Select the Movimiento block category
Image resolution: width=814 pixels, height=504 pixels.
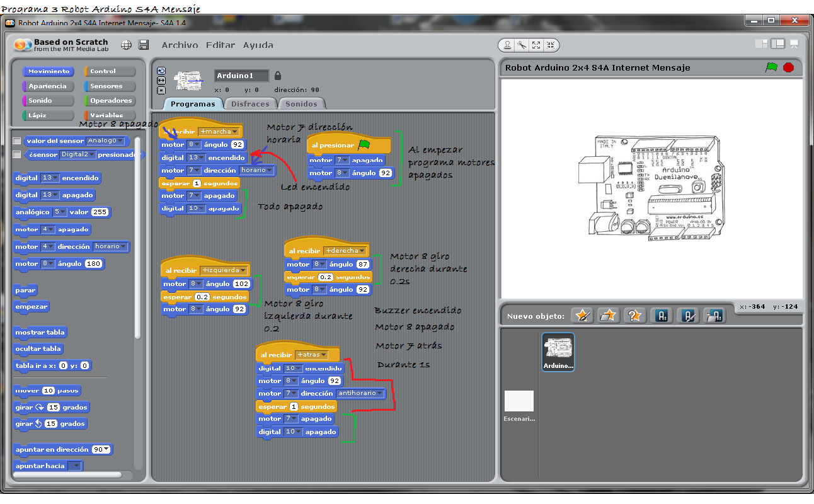(49, 71)
